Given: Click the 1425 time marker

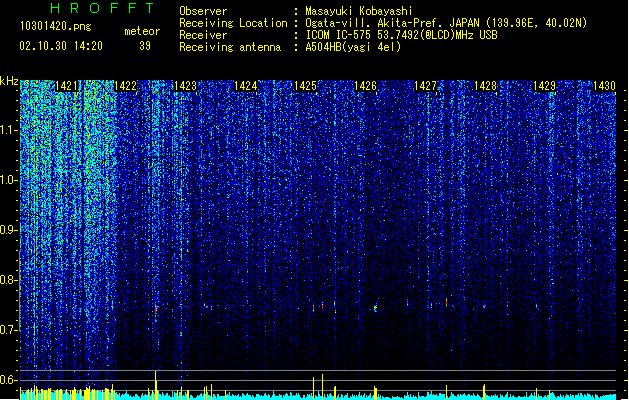Looking at the screenshot, I should (305, 86).
